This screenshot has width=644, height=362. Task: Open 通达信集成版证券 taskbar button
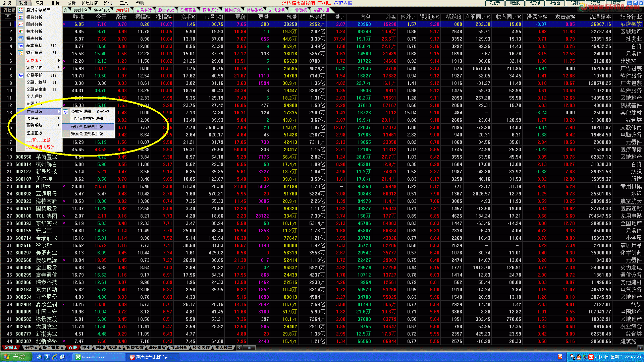[x=153, y=357]
